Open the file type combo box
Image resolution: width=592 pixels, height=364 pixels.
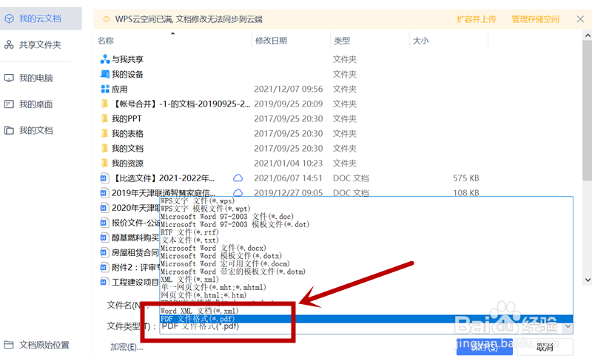click(x=366, y=327)
